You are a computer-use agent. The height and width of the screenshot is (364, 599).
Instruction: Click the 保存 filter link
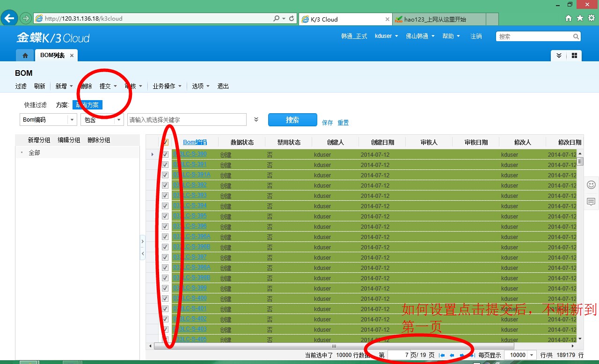(327, 123)
